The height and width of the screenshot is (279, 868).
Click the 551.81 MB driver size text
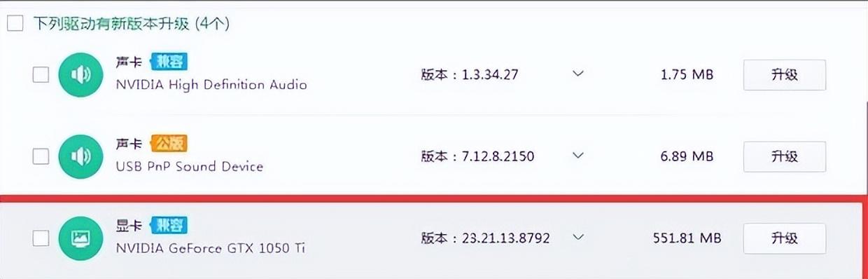[687, 238]
